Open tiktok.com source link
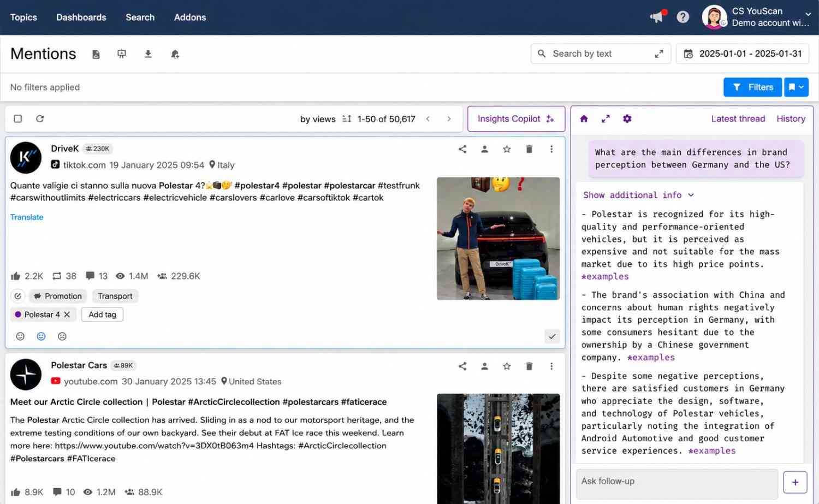The height and width of the screenshot is (504, 819). pyautogui.click(x=84, y=165)
